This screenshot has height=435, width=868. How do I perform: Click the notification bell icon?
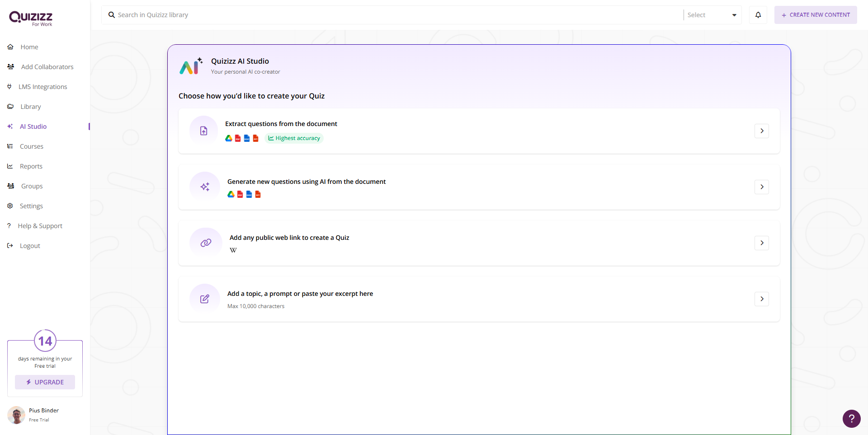click(x=758, y=15)
